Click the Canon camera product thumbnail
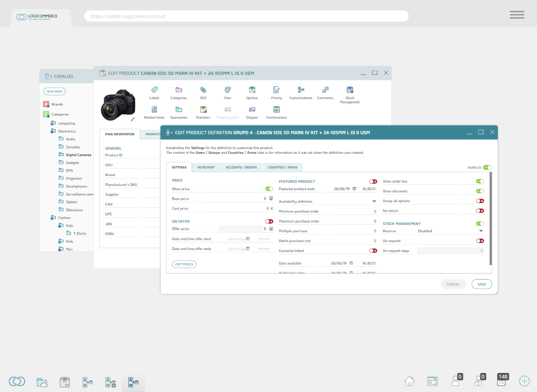Image resolution: width=537 pixels, height=392 pixels. click(x=118, y=104)
